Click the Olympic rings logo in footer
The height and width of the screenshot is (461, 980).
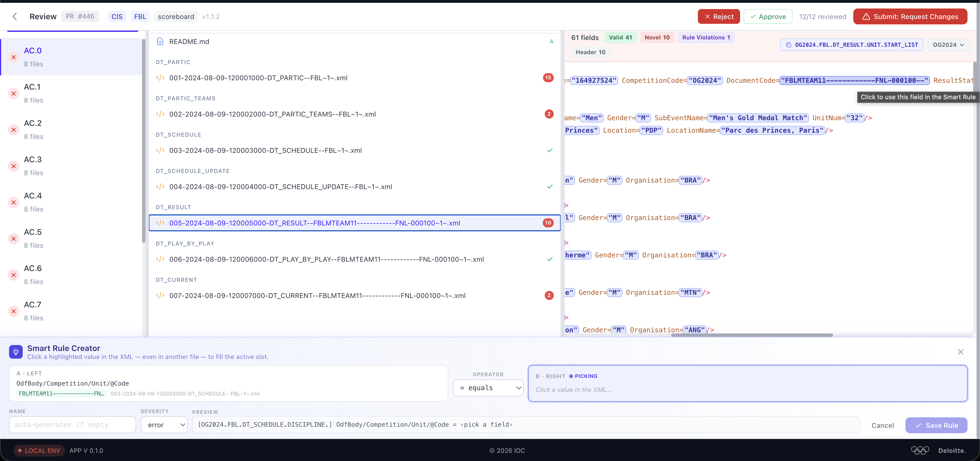pyautogui.click(x=920, y=450)
